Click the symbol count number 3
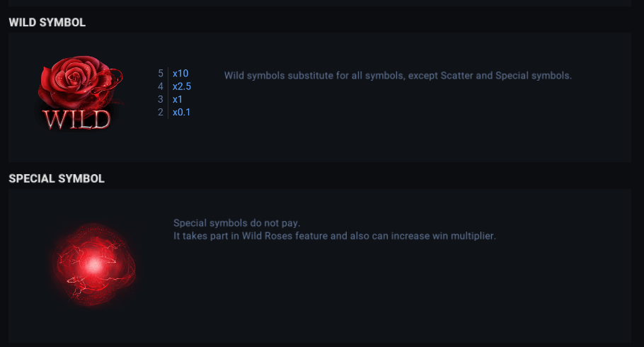The width and height of the screenshot is (644, 347). (x=161, y=99)
